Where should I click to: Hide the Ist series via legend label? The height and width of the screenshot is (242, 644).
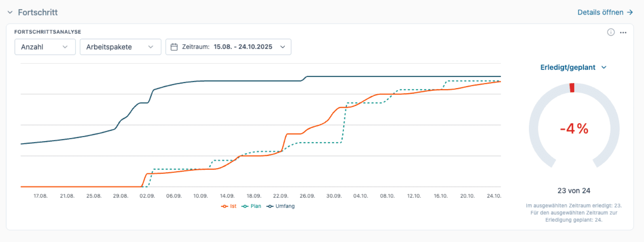coord(233,206)
